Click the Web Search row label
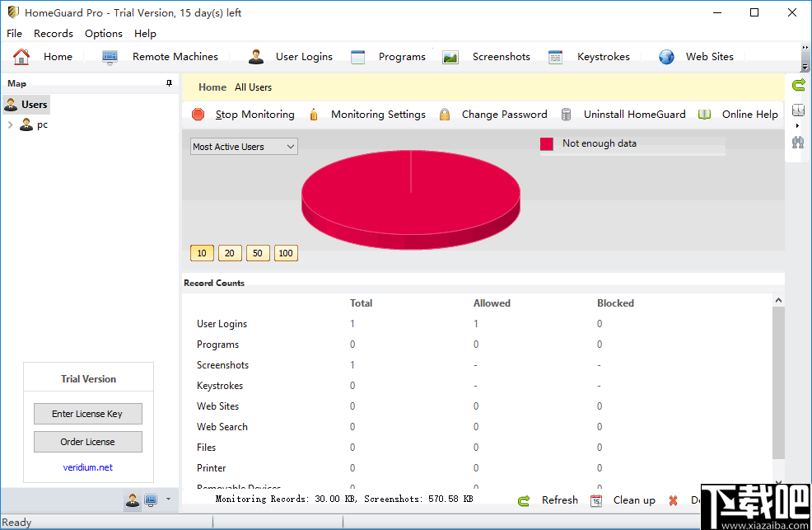Screen dimensions: 812x530 [x=222, y=427]
